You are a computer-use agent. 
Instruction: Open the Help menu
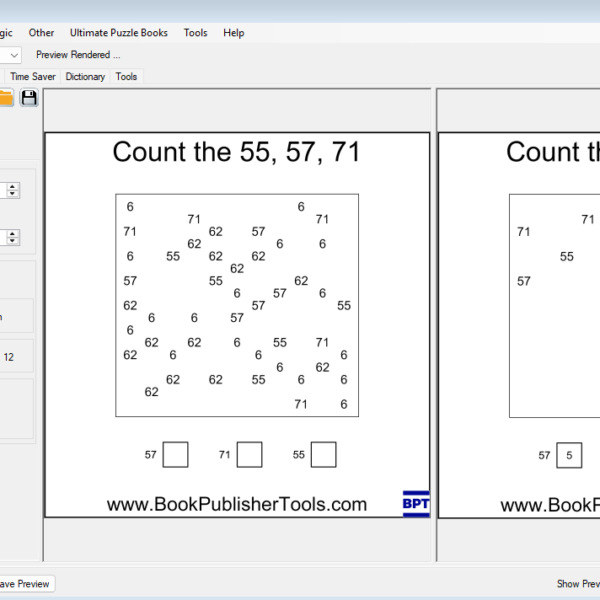[234, 33]
